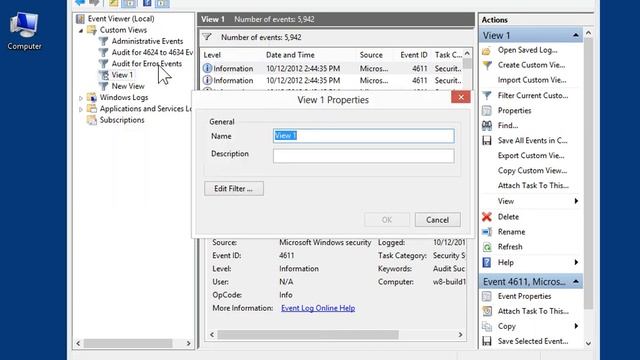
Task: Click the tree pane horizontal scrollbar
Action: 128,343
